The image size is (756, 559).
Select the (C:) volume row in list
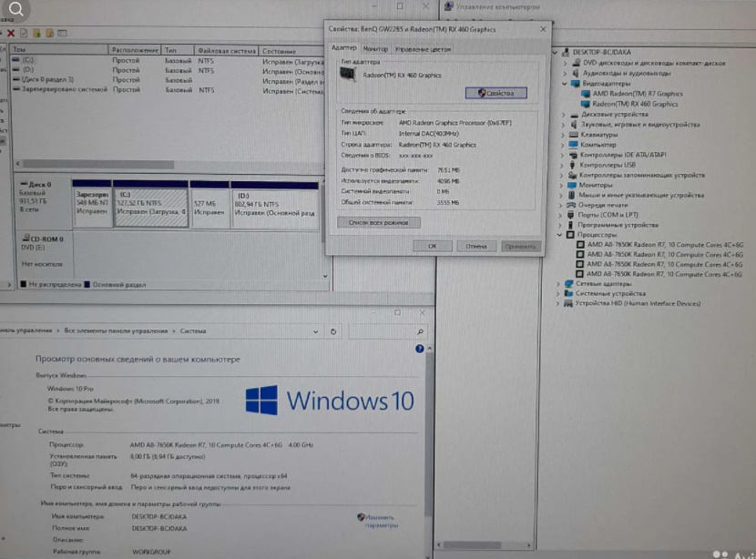pyautogui.click(x=168, y=61)
